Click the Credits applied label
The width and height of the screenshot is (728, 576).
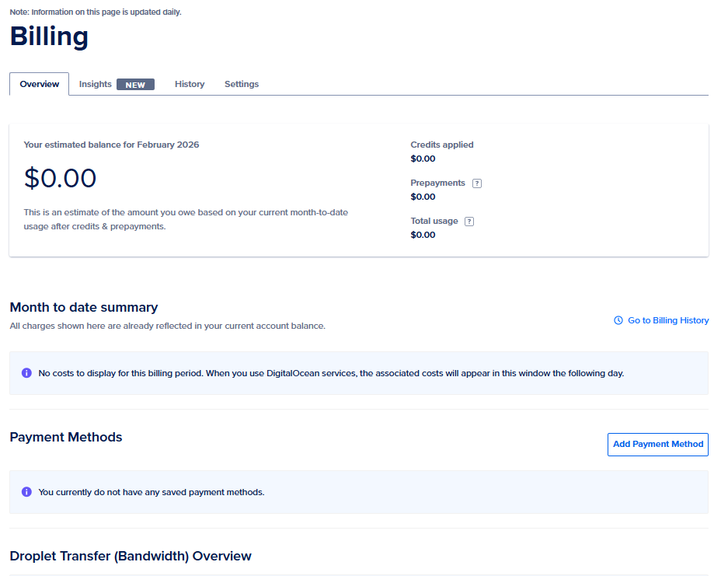click(x=442, y=145)
